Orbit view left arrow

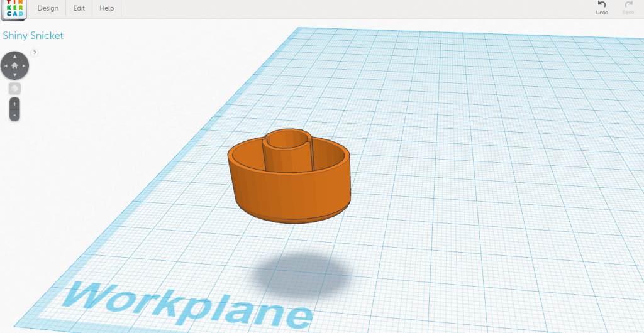coord(5,65)
